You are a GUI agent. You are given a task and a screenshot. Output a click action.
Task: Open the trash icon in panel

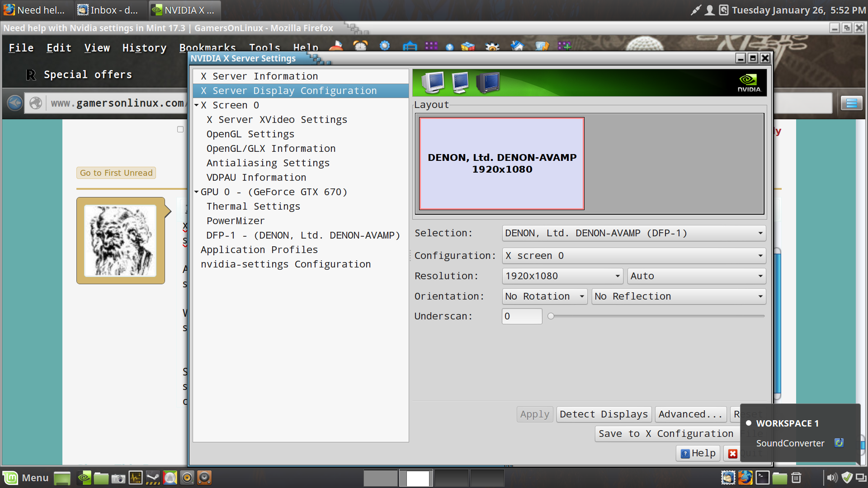point(797,478)
